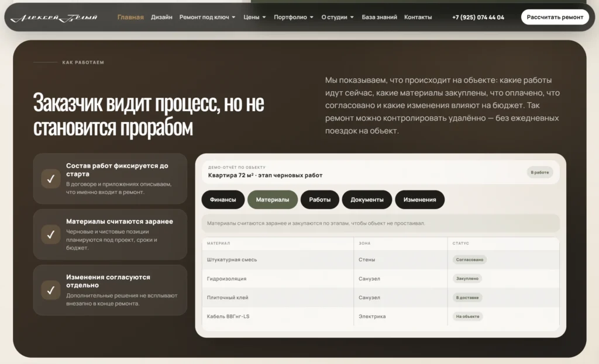Click the Изменения согласуются отдельно heading
599x364 pixels.
pos(108,281)
